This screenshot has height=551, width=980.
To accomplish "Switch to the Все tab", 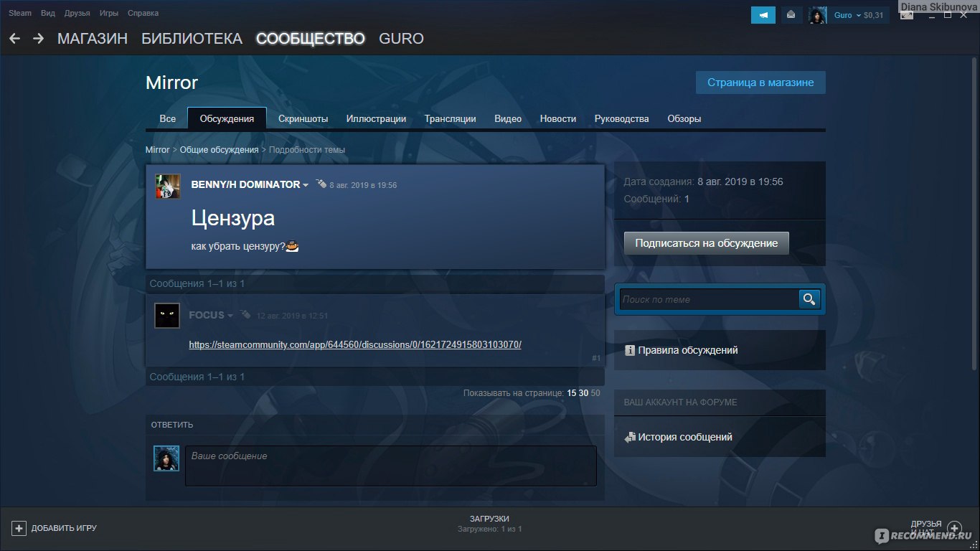I will 167,118.
